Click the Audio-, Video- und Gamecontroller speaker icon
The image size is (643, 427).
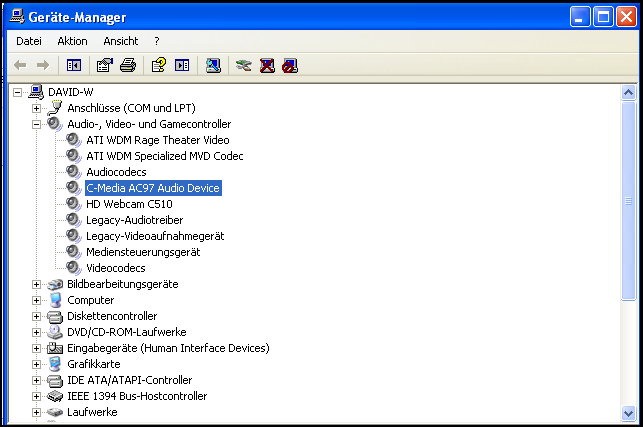pyautogui.click(x=55, y=124)
